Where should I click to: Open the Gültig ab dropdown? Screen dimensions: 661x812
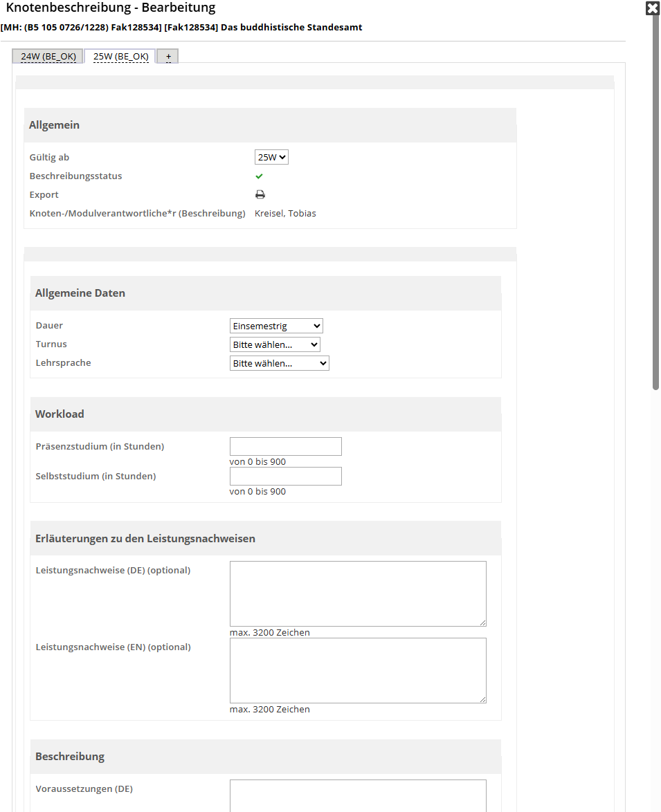coord(271,158)
